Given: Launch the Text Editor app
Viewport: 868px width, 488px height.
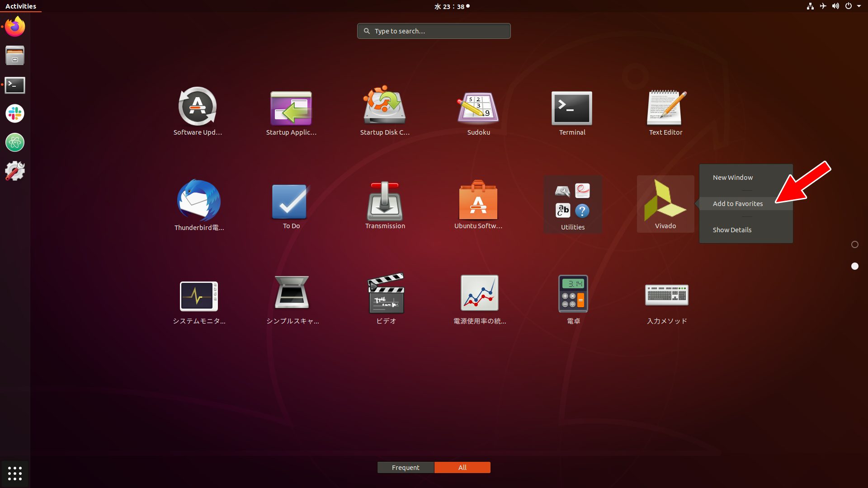Looking at the screenshot, I should (665, 108).
